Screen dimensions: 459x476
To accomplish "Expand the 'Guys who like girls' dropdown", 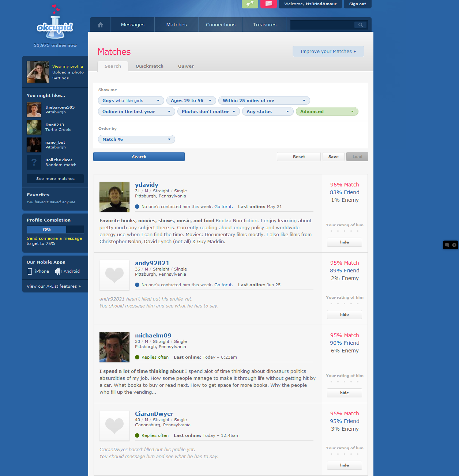I will (x=131, y=101).
